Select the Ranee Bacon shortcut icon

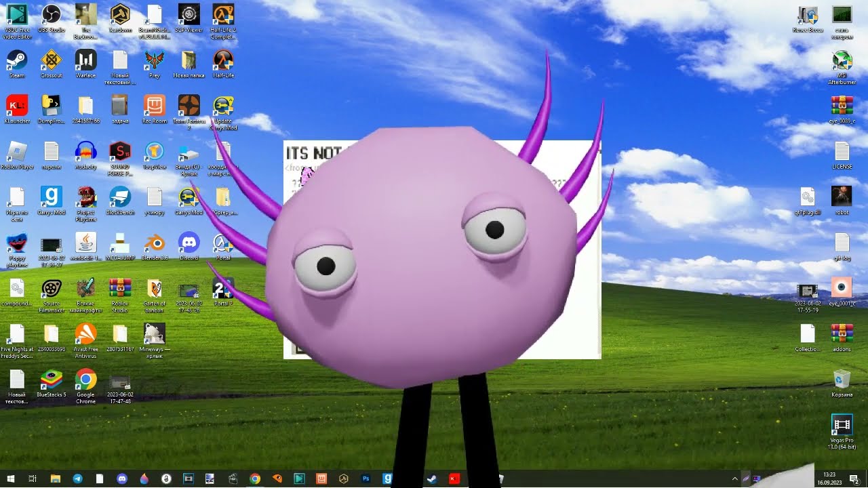[808, 19]
